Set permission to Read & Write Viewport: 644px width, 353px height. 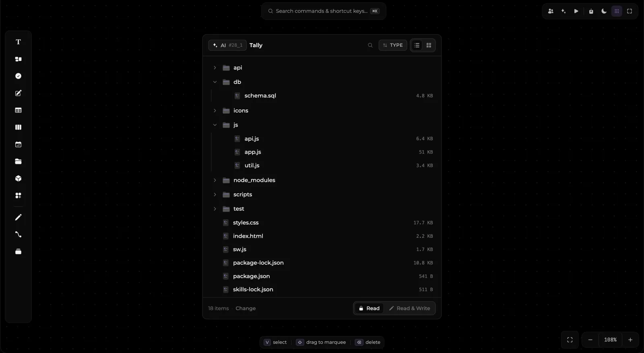(410, 308)
